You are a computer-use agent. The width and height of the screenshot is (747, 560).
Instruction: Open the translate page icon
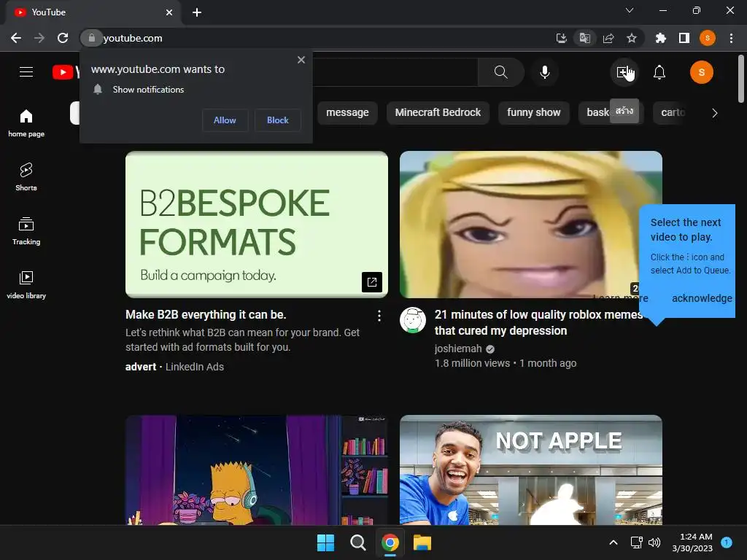[x=584, y=38]
